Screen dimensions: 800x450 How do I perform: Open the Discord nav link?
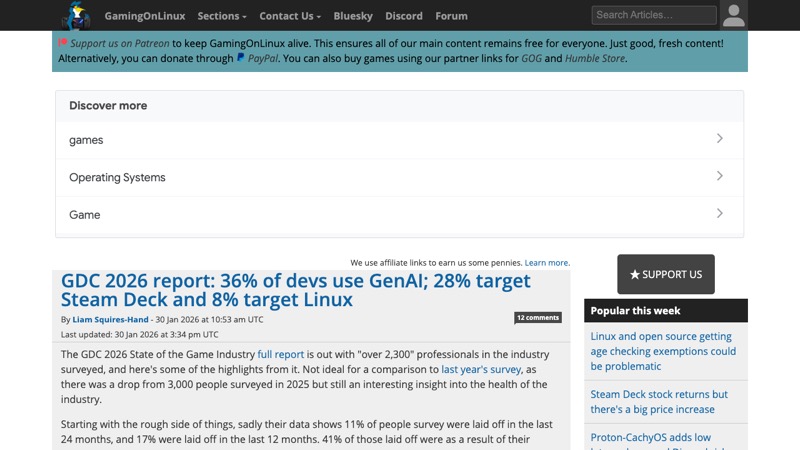tap(404, 16)
